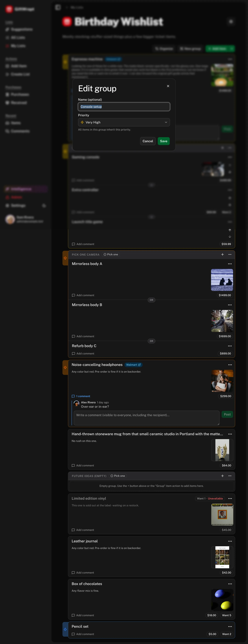
Task: Click the $42.00 price badge
Action: [227, 573]
